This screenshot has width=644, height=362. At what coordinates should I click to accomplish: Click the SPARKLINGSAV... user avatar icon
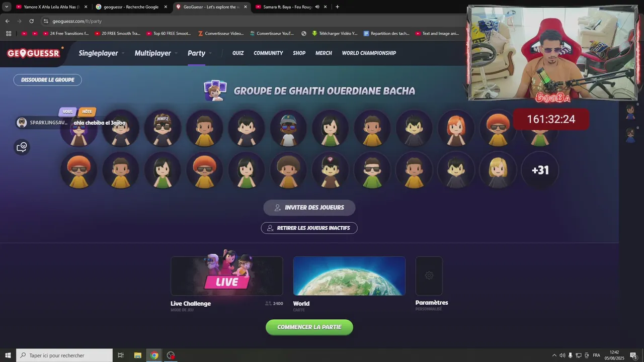point(22,123)
